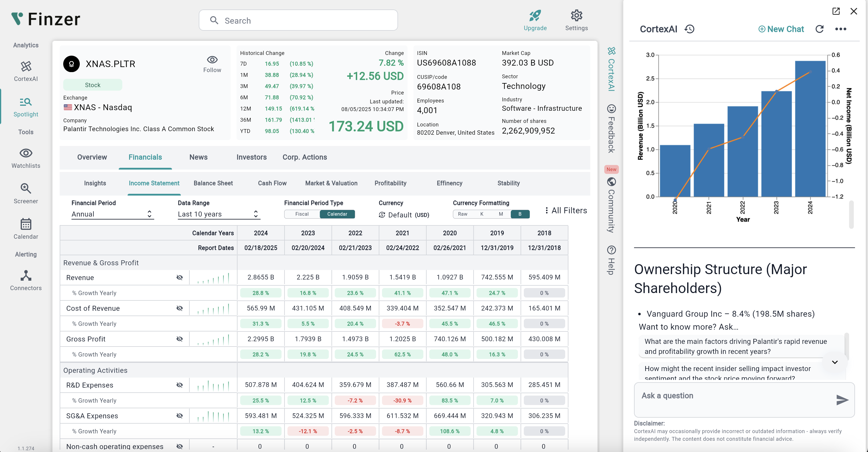Open the Profitability sub-tab
Screen dimensions: 868x452
pyautogui.click(x=390, y=183)
